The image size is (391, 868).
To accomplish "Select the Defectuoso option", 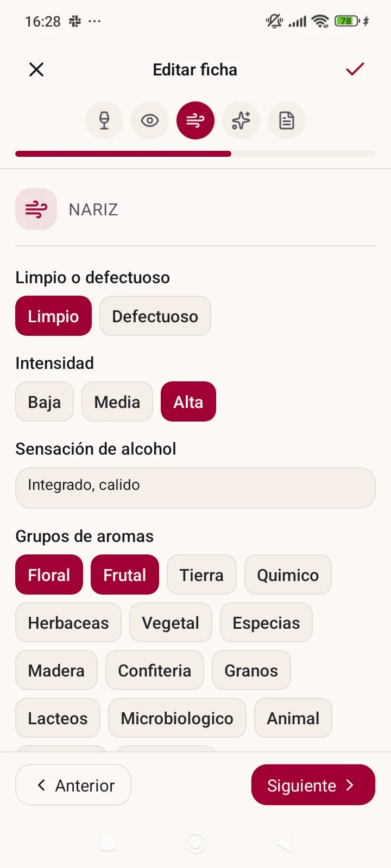I will pyautogui.click(x=155, y=316).
